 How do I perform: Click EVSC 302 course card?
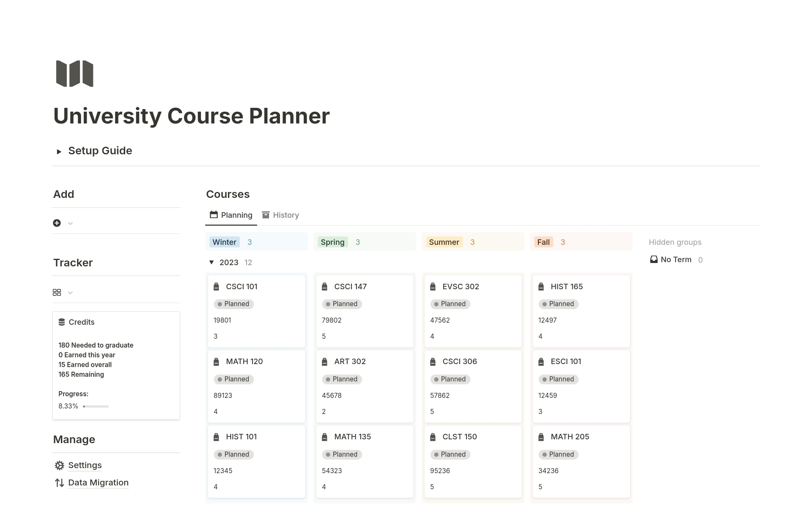472,310
